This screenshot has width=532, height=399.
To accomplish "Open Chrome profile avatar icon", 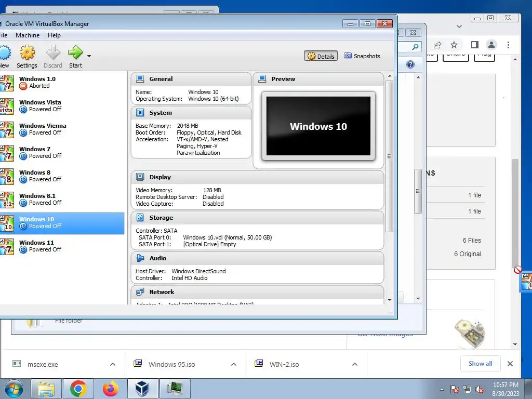I will tap(491, 45).
